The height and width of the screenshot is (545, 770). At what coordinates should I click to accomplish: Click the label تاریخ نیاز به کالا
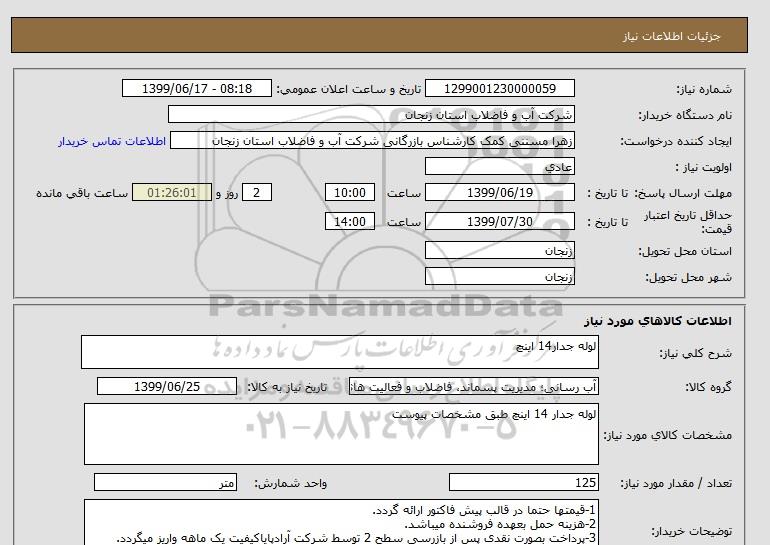click(x=287, y=387)
